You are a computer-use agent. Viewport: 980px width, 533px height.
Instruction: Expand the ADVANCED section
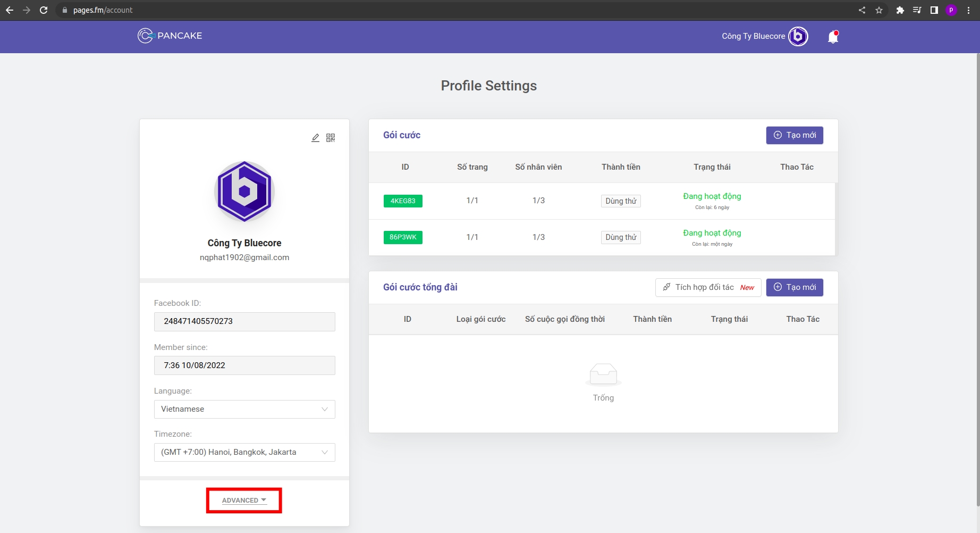[x=244, y=501]
